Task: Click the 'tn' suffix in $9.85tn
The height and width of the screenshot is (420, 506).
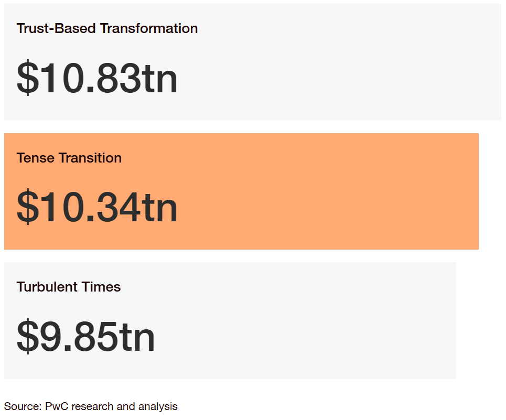Action: (x=137, y=337)
